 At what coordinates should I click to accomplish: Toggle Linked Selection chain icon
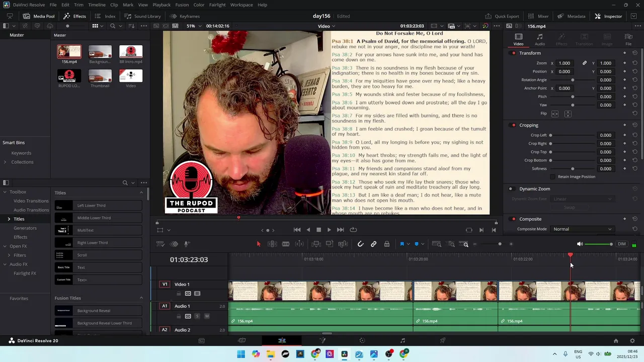[x=373, y=244]
